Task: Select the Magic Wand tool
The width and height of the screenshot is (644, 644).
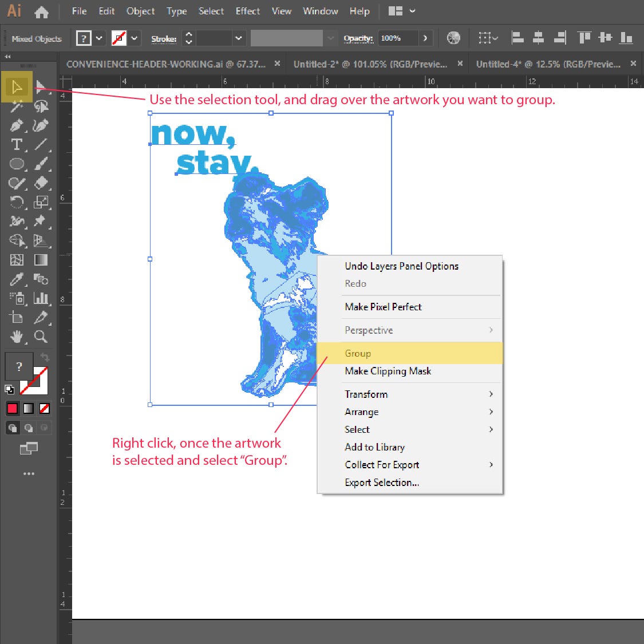Action: pos(16,106)
